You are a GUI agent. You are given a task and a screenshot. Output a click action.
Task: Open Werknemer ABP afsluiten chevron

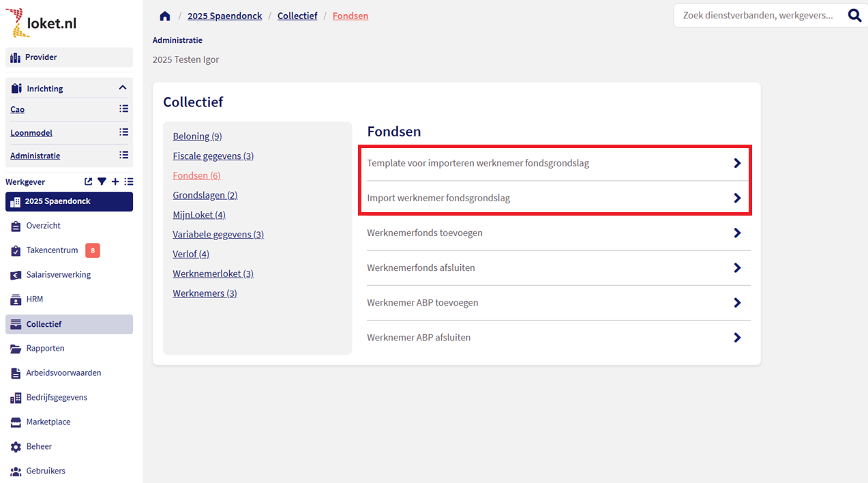coord(737,337)
